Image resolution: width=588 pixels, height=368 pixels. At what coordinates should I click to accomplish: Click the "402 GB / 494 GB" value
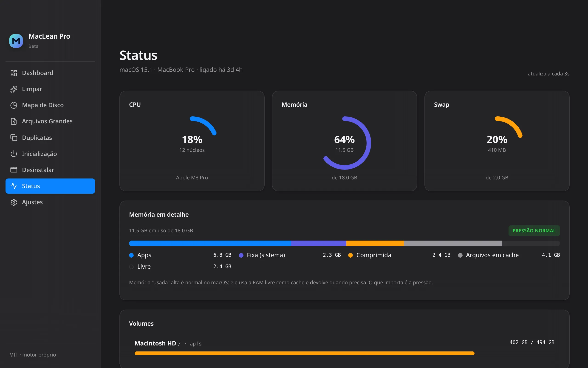pos(532,342)
